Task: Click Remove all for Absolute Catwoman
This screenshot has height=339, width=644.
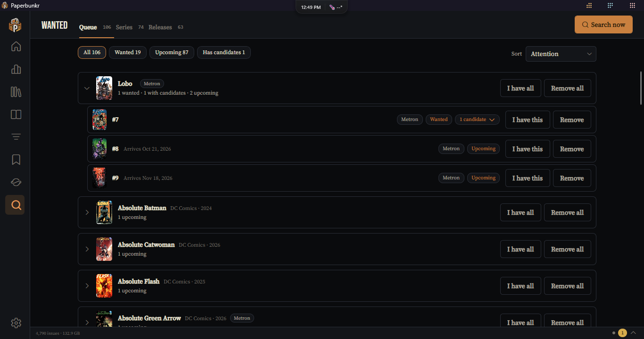Action: point(568,249)
